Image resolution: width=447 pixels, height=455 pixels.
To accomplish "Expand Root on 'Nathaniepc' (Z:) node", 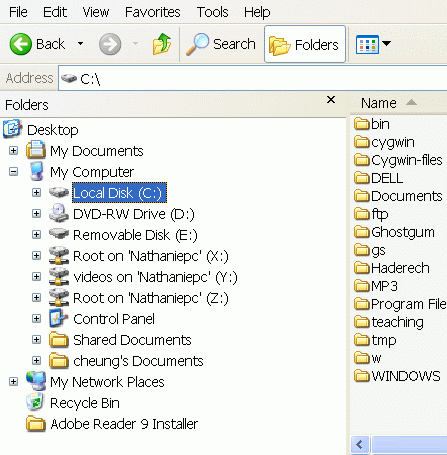I will click(x=36, y=298).
